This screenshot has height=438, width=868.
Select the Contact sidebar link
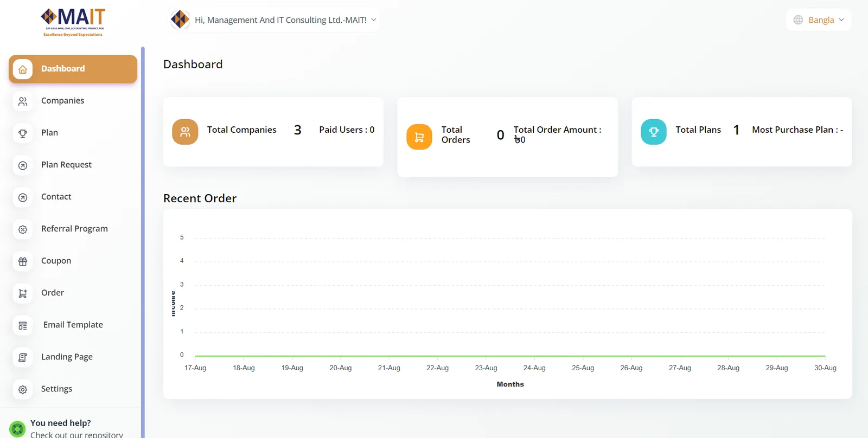coord(56,197)
